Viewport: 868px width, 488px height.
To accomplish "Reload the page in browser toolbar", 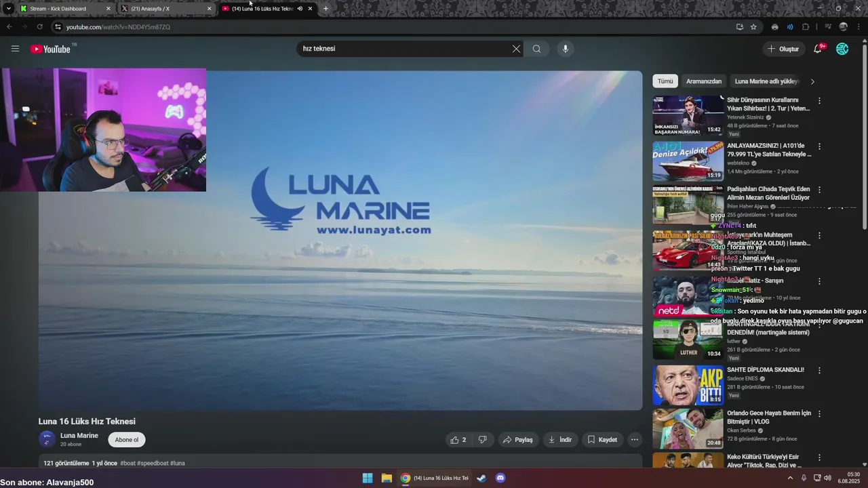I will (x=39, y=27).
